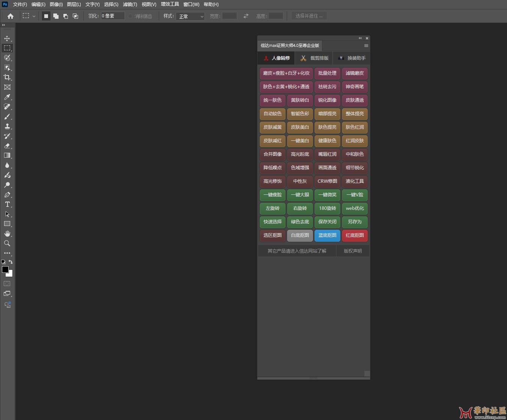Select the Move tool

7,38
